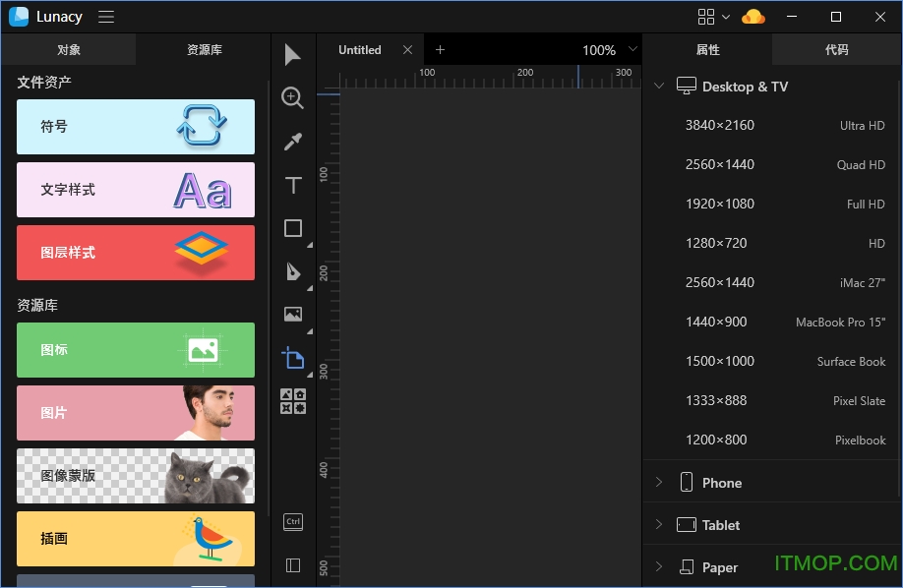Image resolution: width=903 pixels, height=588 pixels.
Task: Select the Rectangle shape tool
Action: 293,228
